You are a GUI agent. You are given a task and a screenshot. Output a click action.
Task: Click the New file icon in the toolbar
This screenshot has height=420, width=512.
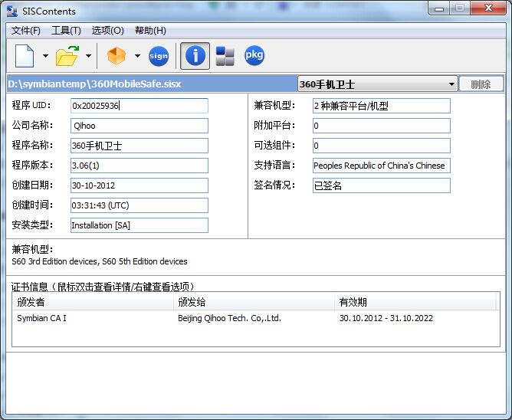point(25,56)
